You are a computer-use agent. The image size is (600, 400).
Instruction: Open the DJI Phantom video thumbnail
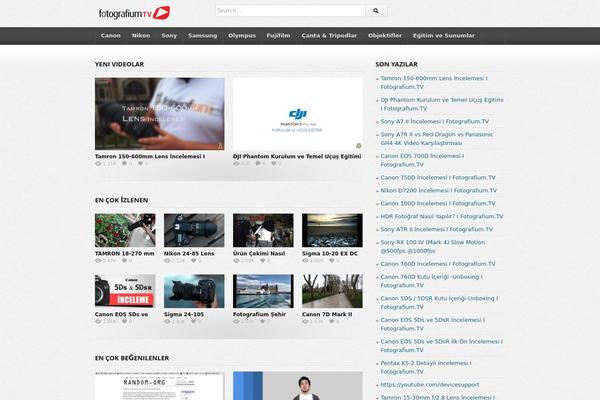[x=298, y=114]
